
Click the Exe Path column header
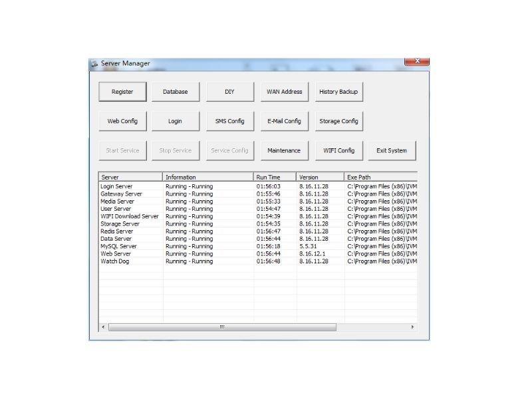pyautogui.click(x=380, y=177)
